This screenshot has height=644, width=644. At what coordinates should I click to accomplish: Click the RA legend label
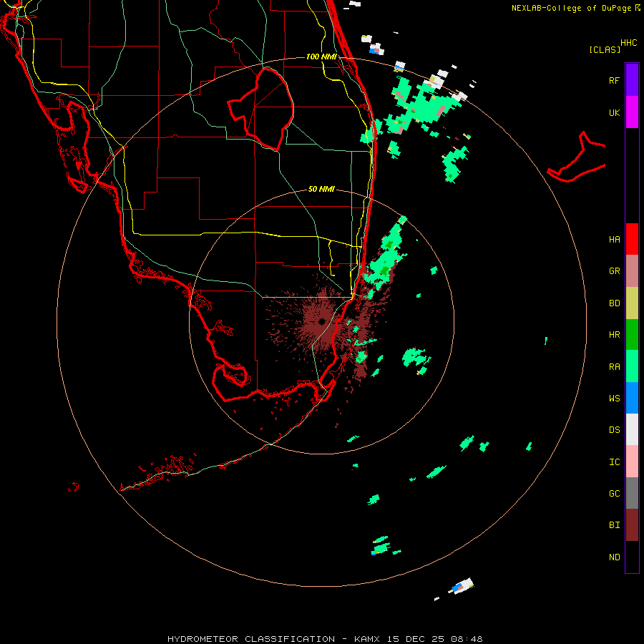[614, 366]
